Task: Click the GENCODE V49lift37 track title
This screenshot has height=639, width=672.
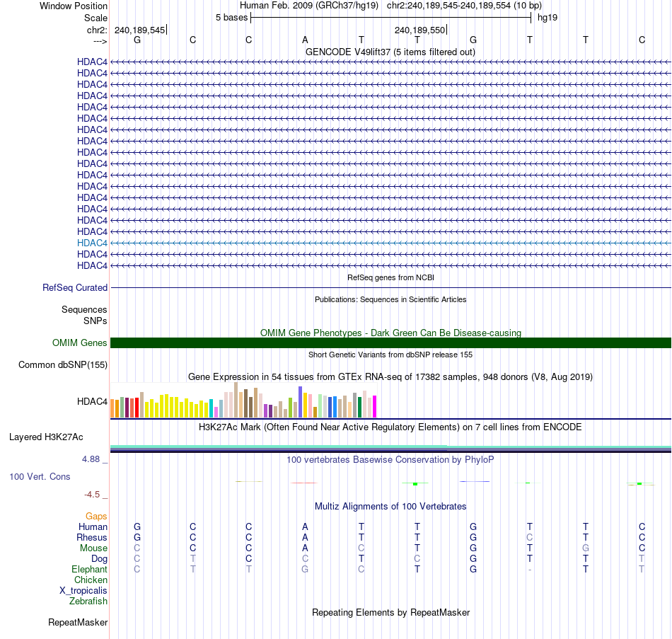Action: [390, 52]
